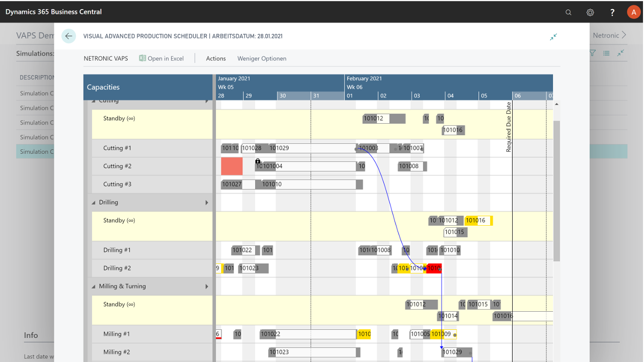Open the Weniger Optionen menu
This screenshot has height=362, width=644.
(262, 58)
